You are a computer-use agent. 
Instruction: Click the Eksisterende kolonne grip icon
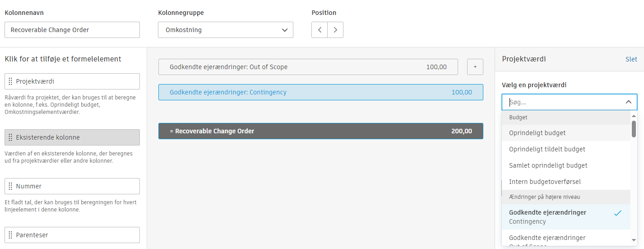(10, 137)
